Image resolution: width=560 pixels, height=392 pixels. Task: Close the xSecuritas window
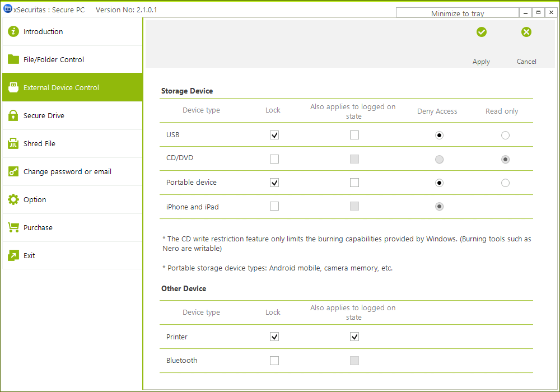551,13
